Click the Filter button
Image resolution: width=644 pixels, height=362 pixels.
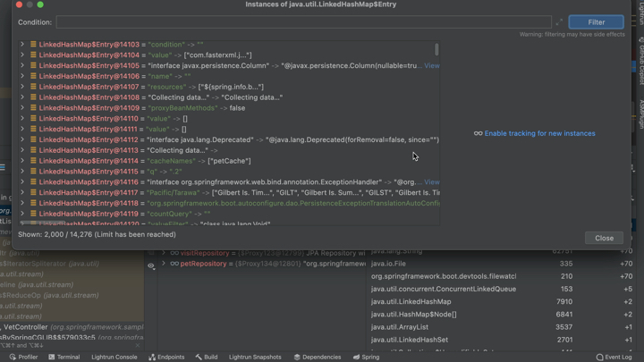(596, 22)
